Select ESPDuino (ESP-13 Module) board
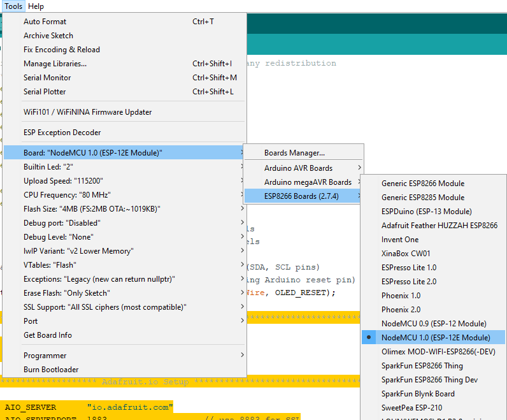 pos(433,212)
